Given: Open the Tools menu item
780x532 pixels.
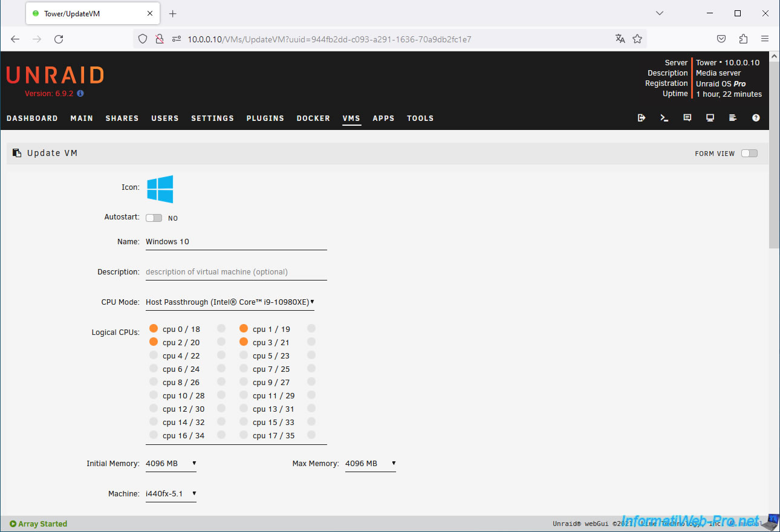Looking at the screenshot, I should pos(420,118).
